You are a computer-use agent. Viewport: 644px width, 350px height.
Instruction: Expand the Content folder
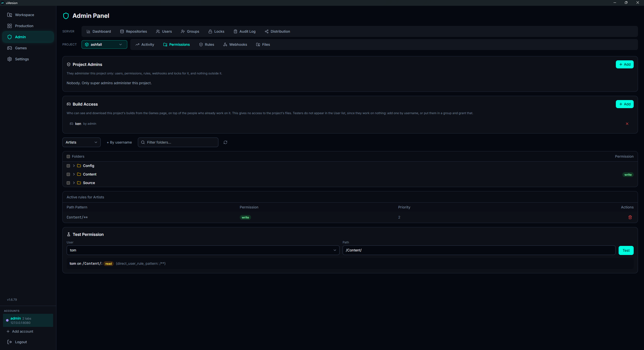pos(74,174)
